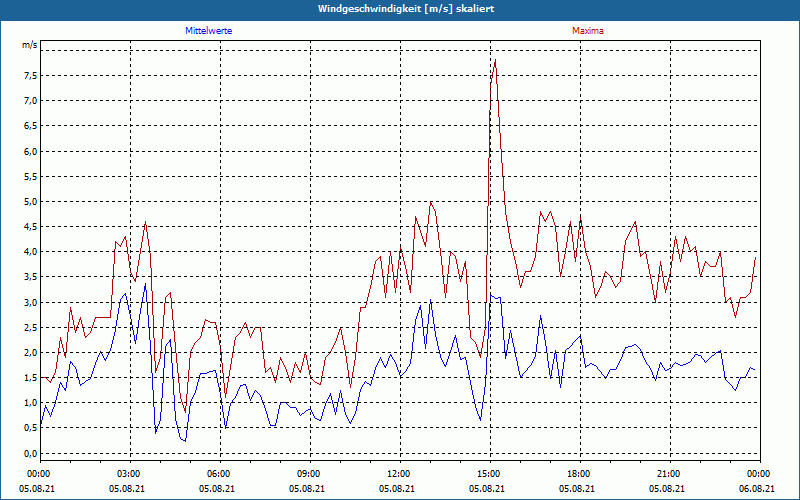Click the 'm/s' axis unit label
The image size is (800, 500).
tap(30, 45)
